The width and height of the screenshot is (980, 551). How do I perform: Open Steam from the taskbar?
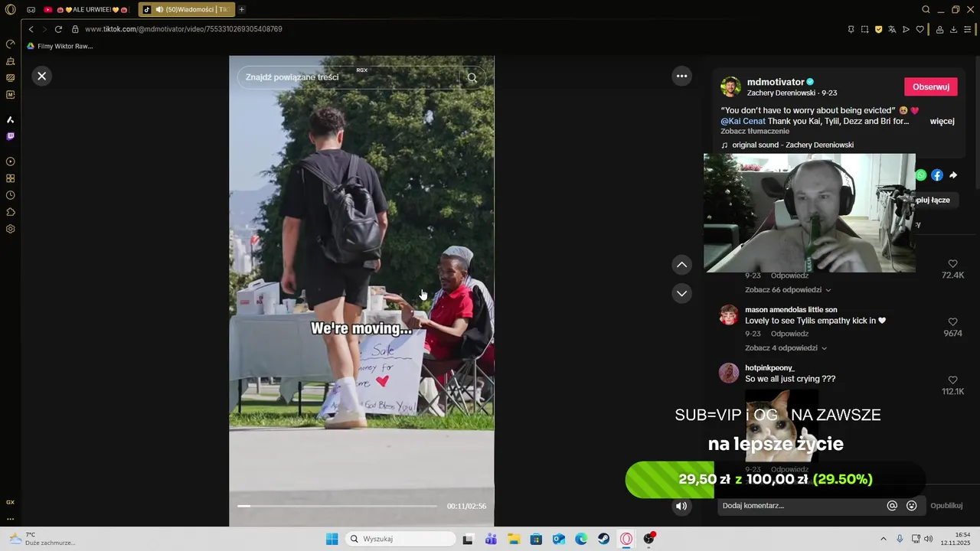click(604, 539)
